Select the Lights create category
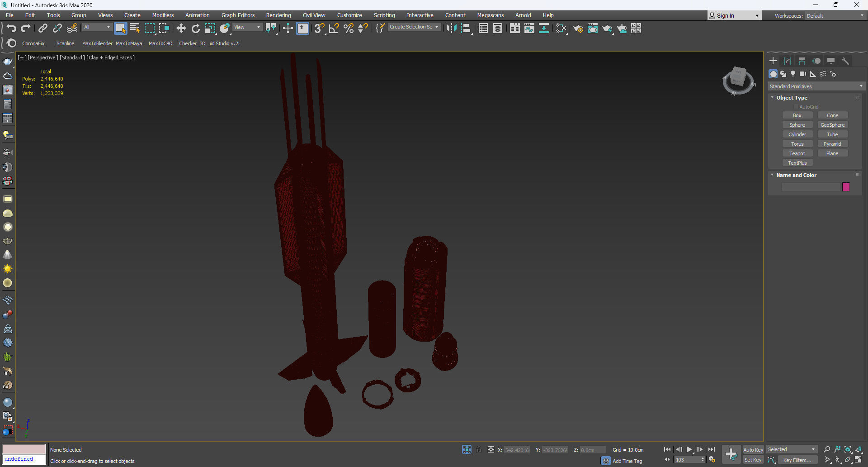This screenshot has width=868, height=467. [793, 74]
